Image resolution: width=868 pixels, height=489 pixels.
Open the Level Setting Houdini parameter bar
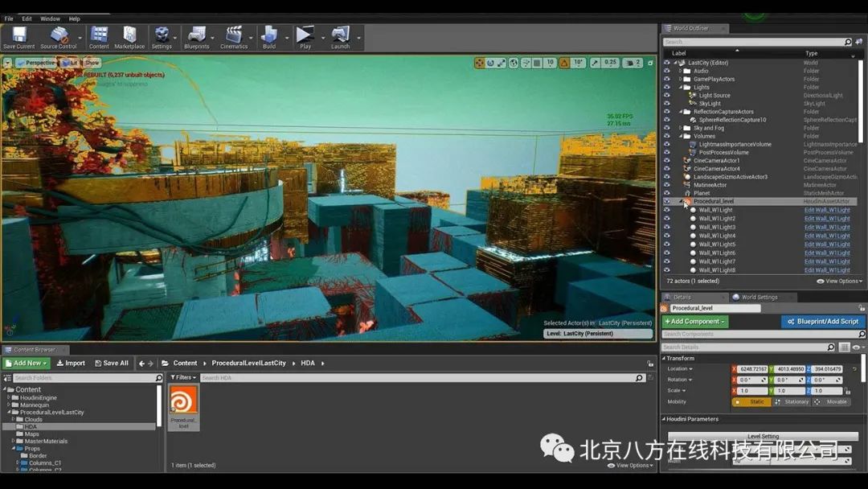[763, 437]
